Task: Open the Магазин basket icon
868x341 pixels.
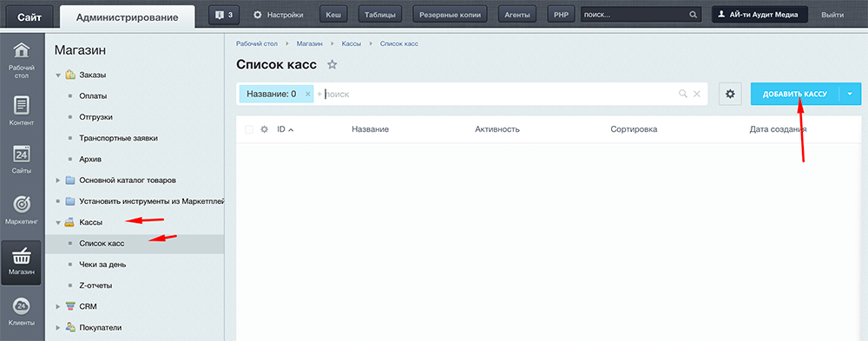Action: pyautogui.click(x=22, y=257)
